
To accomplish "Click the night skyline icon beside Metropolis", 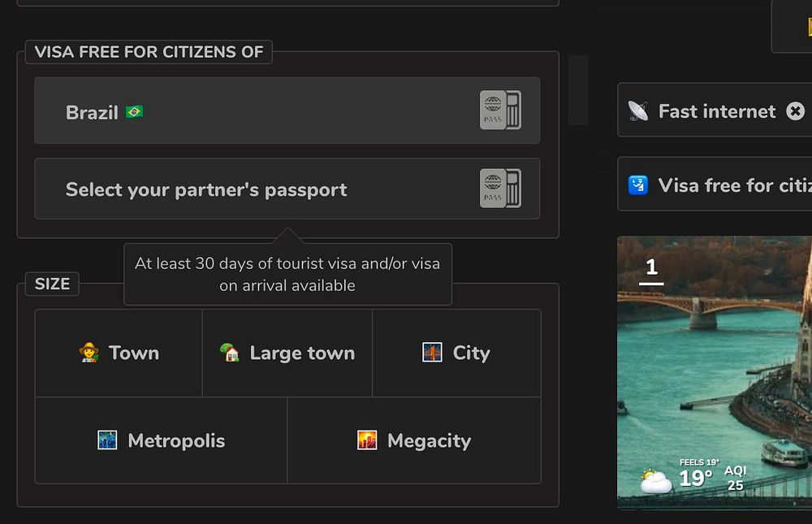I will [x=107, y=440].
